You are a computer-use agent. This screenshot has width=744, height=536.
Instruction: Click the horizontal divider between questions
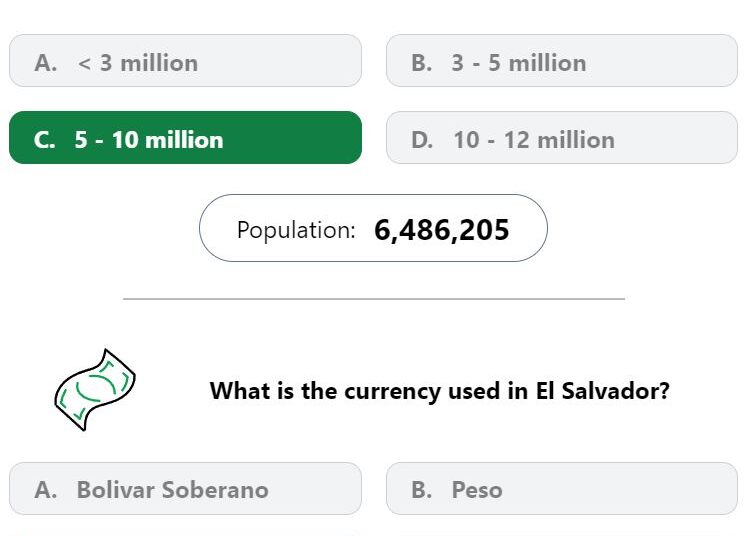[x=374, y=299]
